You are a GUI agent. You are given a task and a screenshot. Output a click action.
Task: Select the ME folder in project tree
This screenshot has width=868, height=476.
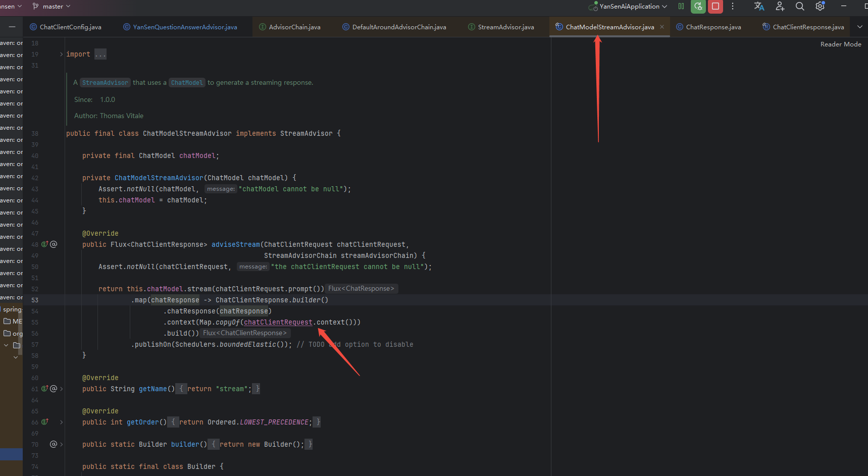(x=13, y=322)
